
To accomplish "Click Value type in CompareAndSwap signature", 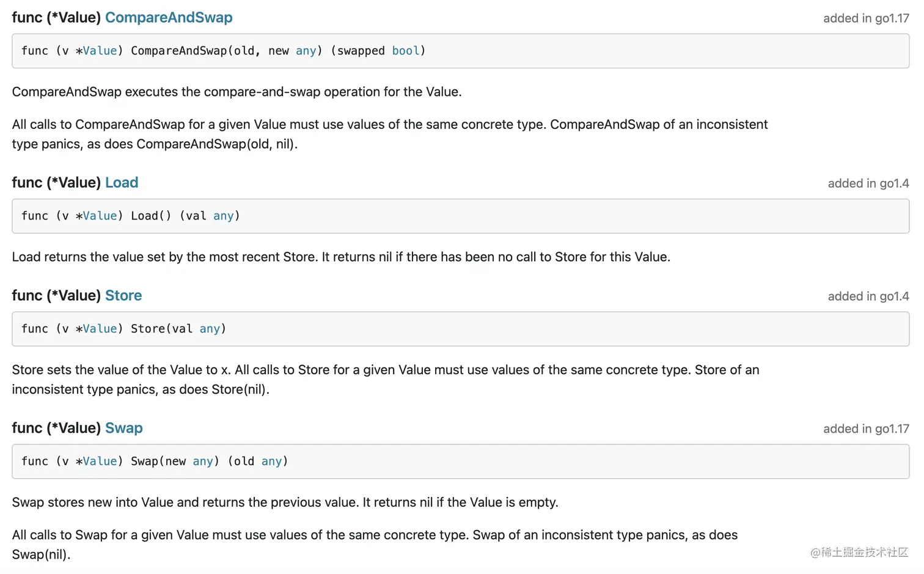I will [x=100, y=51].
